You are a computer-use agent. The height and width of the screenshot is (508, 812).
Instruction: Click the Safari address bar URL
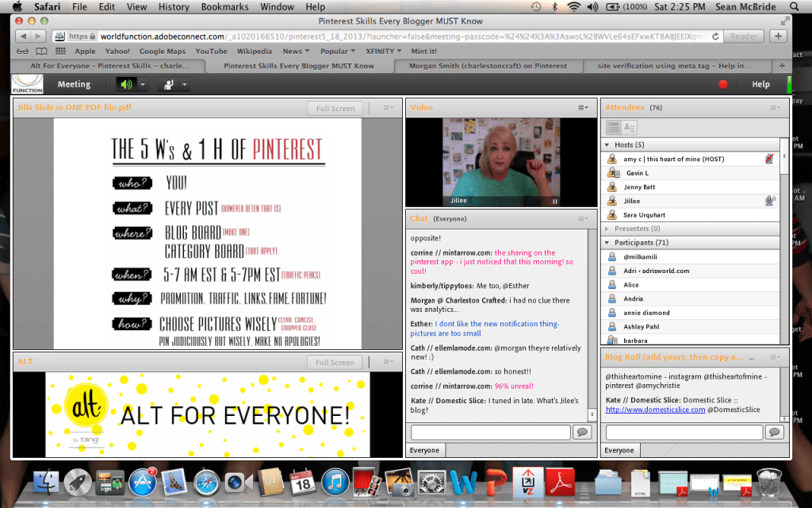point(402,37)
